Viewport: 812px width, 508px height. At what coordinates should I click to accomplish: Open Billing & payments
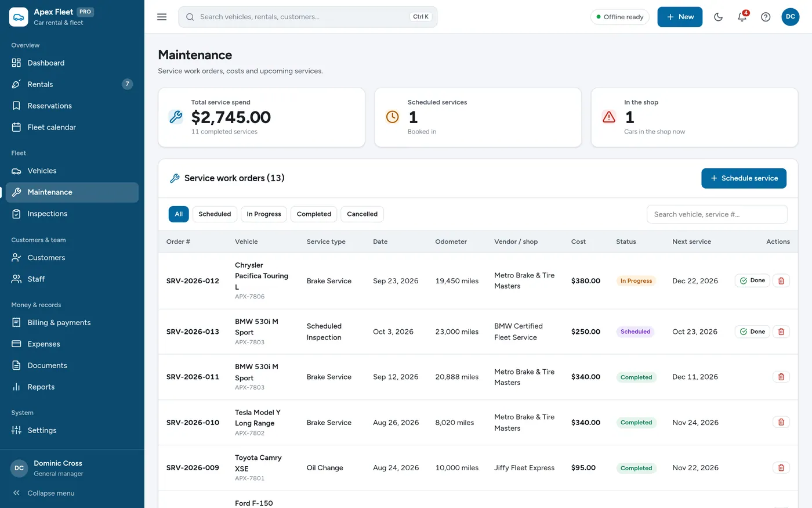click(x=72, y=323)
